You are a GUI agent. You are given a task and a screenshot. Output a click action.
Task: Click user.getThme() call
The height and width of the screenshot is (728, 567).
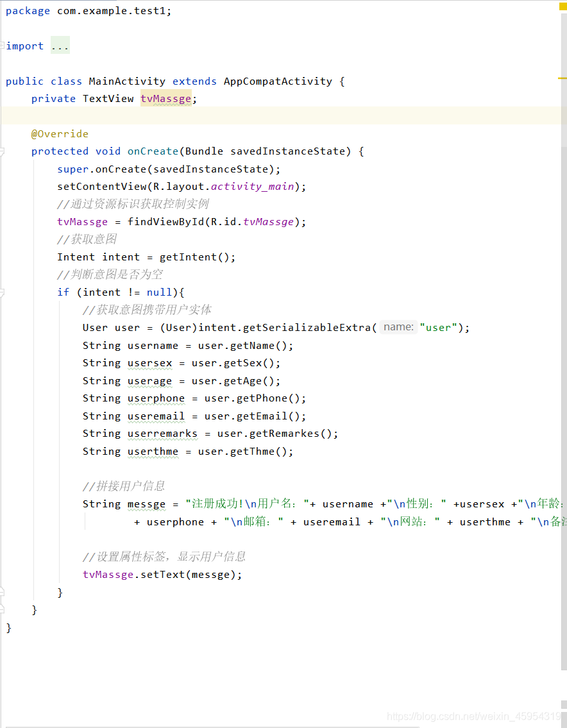[242, 452]
